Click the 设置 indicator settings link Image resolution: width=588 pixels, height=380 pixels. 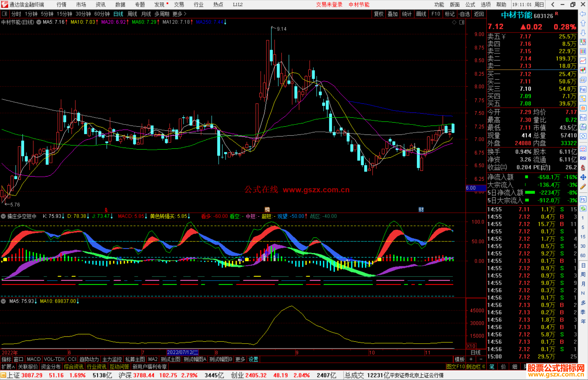click(x=253, y=360)
